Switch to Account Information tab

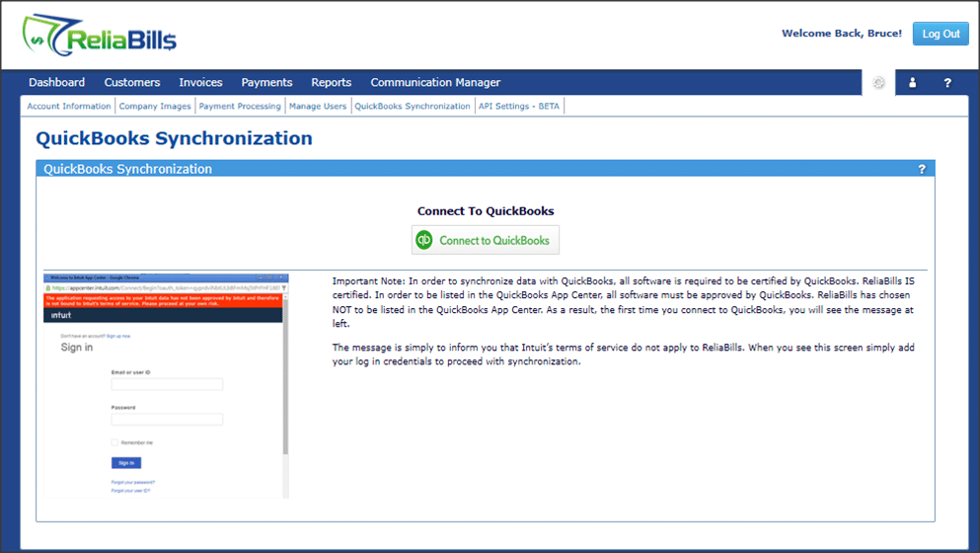(x=69, y=107)
